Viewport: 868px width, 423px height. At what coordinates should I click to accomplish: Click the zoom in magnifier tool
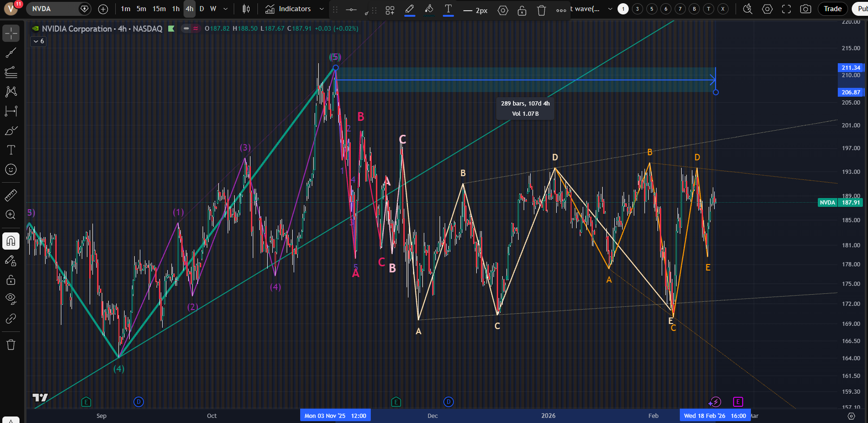(11, 215)
